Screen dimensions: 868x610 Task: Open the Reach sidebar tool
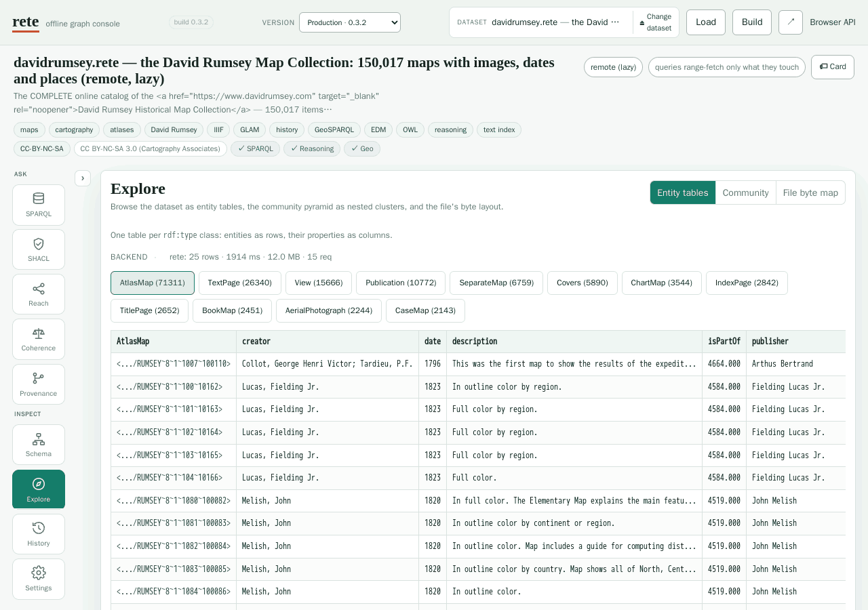(39, 295)
